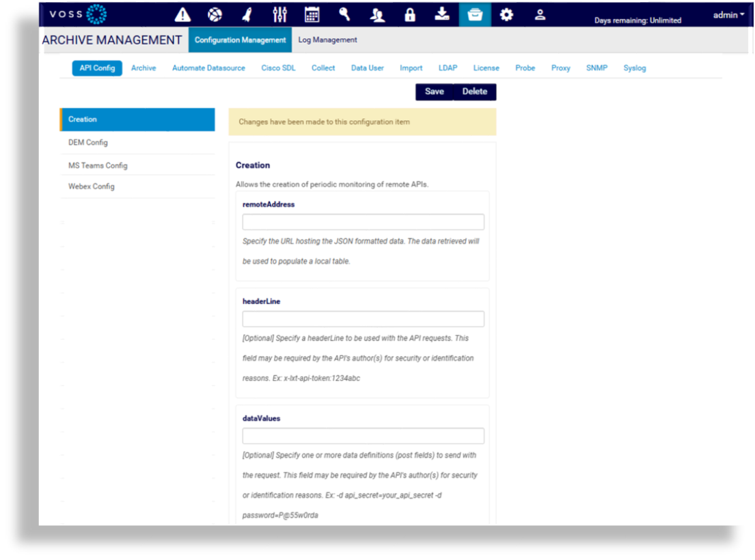Click the Save button
This screenshot has width=755, height=560.
point(434,91)
